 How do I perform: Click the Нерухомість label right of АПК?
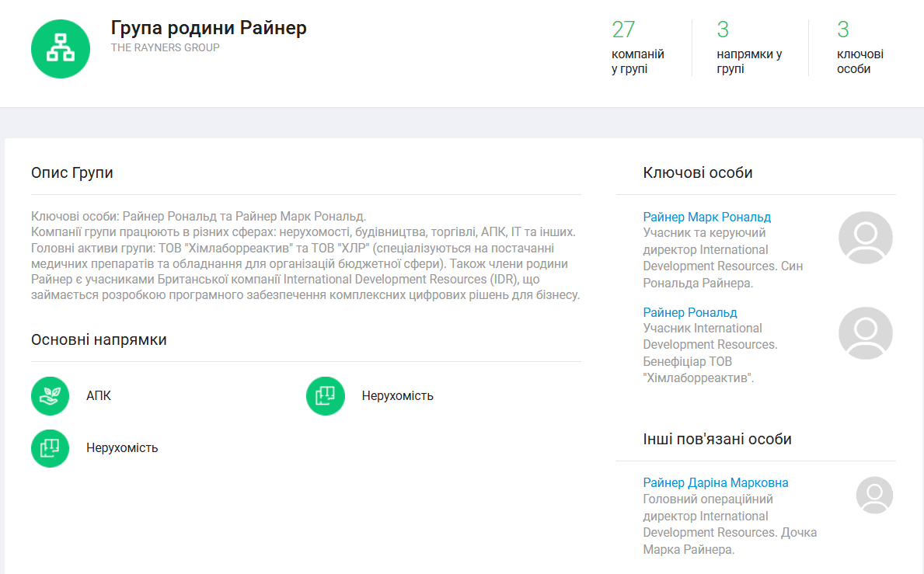tap(397, 396)
